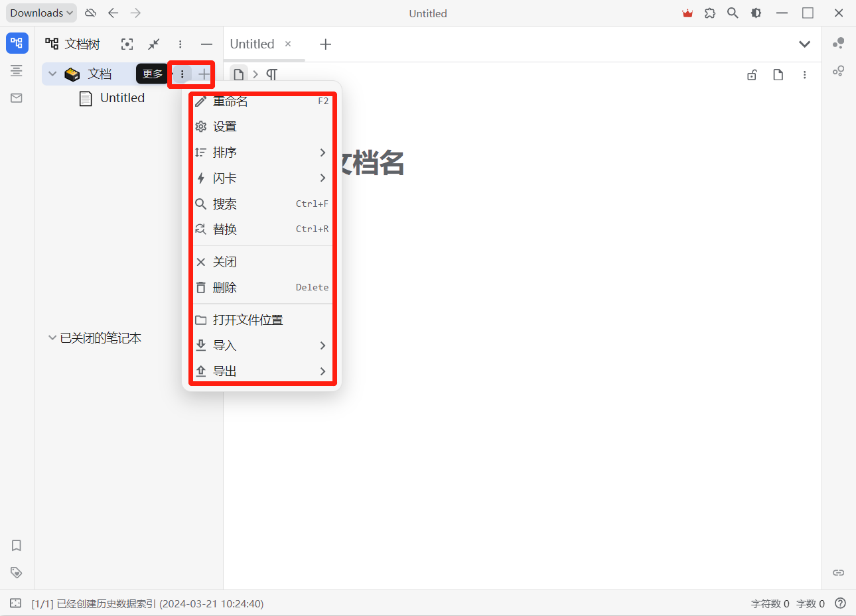Click the paragraph breadcrumb icon
The width and height of the screenshot is (856, 616).
pyautogui.click(x=271, y=74)
